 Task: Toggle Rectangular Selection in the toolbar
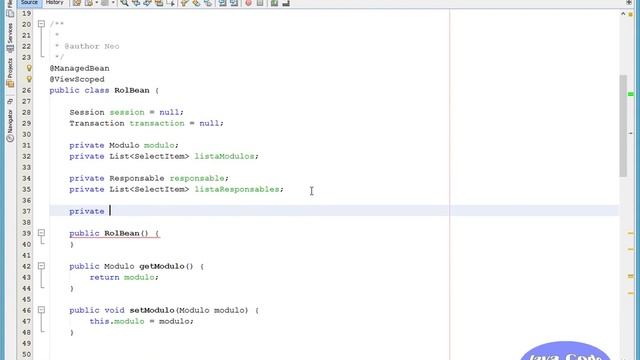[171, 3]
